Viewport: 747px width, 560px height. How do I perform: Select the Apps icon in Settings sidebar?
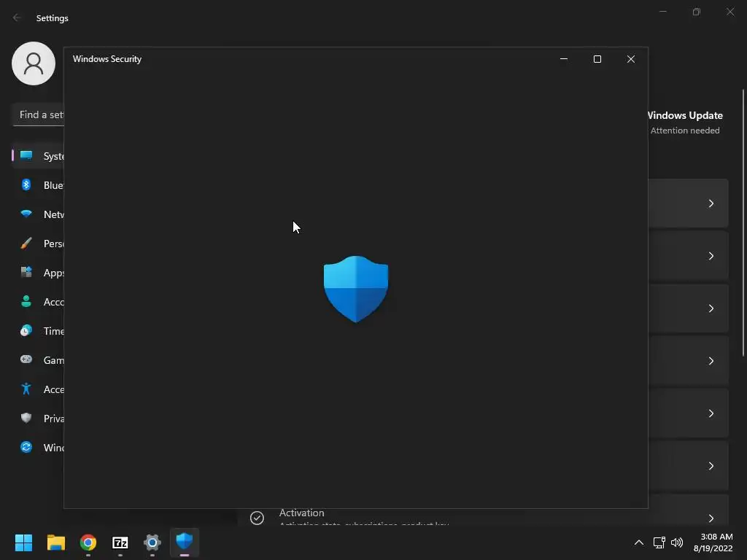coord(26,273)
